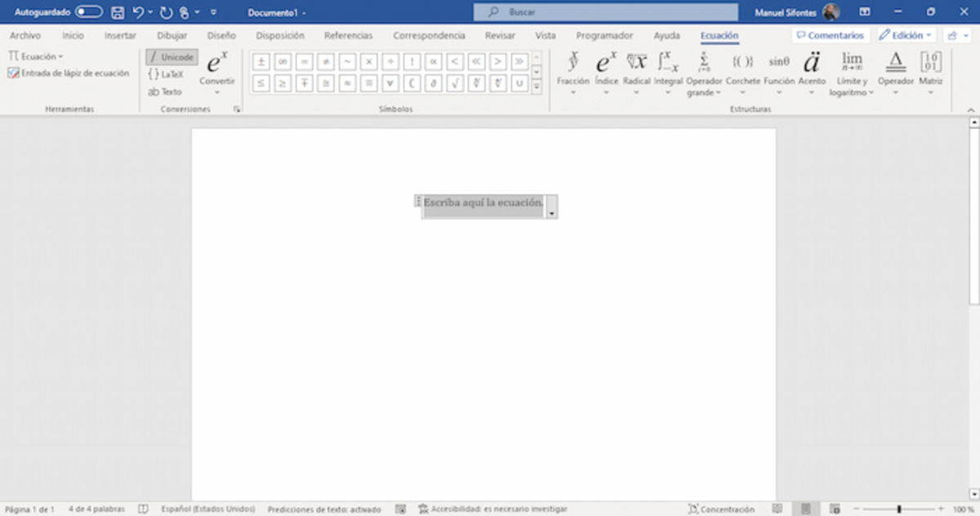Switch to the Revisar ribbon tab

[499, 35]
